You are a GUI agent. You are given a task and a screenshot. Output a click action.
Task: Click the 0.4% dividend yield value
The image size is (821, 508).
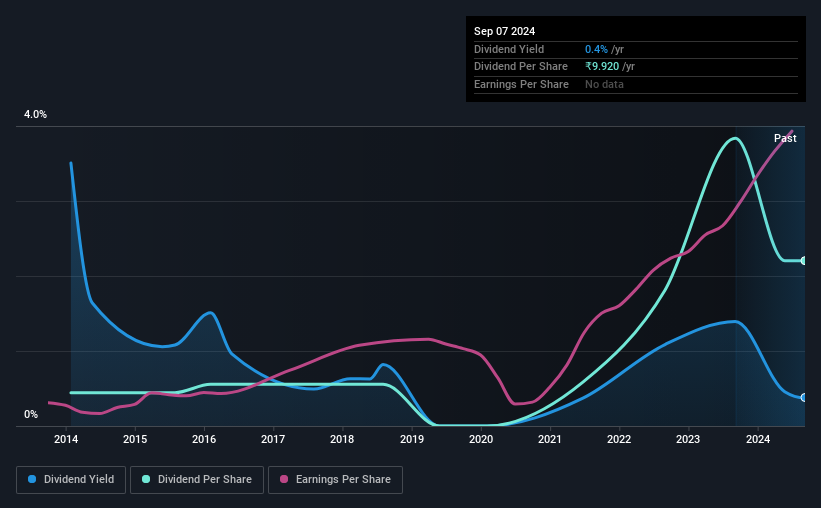point(596,49)
